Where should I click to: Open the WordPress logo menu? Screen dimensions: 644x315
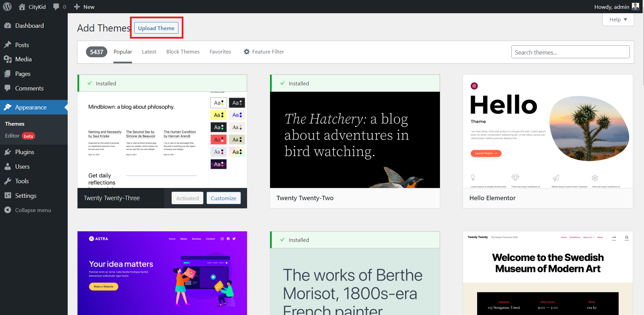(7, 7)
